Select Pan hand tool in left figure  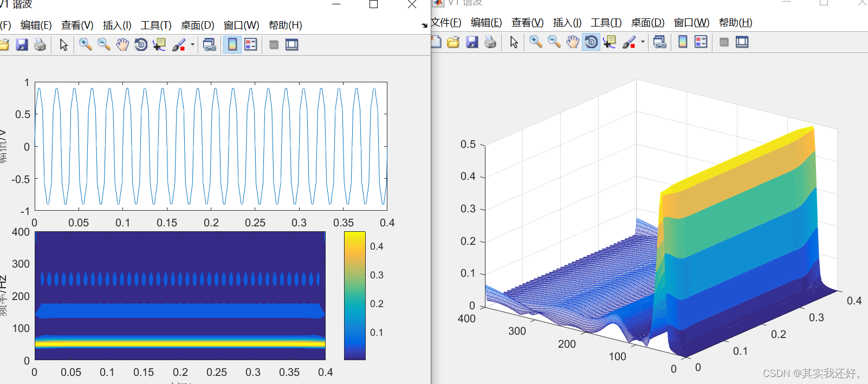tap(122, 45)
